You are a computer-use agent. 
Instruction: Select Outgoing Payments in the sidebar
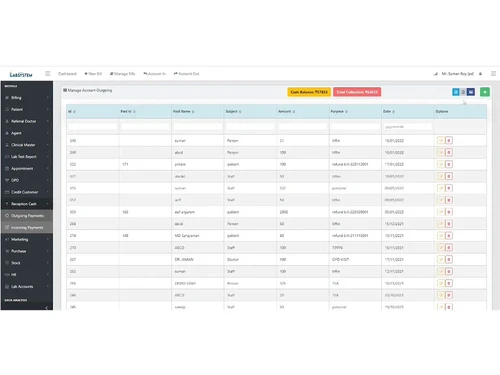point(27,216)
